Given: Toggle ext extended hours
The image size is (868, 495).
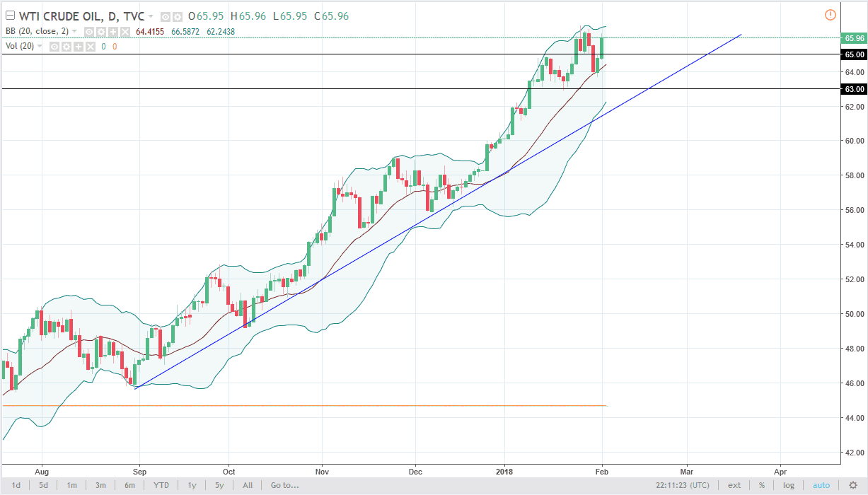Looking at the screenshot, I should pyautogui.click(x=734, y=485).
